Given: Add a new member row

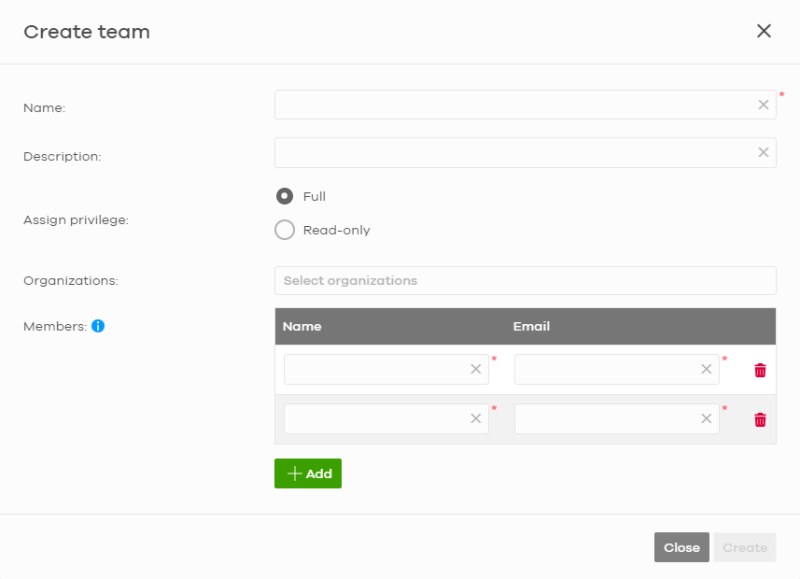Looking at the screenshot, I should 308,473.
